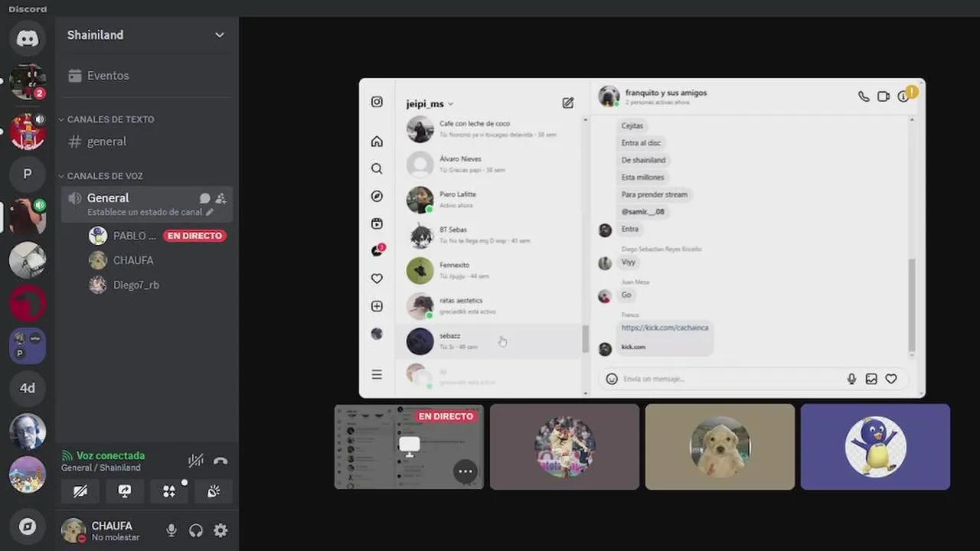Select the EN DIRECTO stream thumbnail
Viewport: 980px width, 551px height.
409,447
